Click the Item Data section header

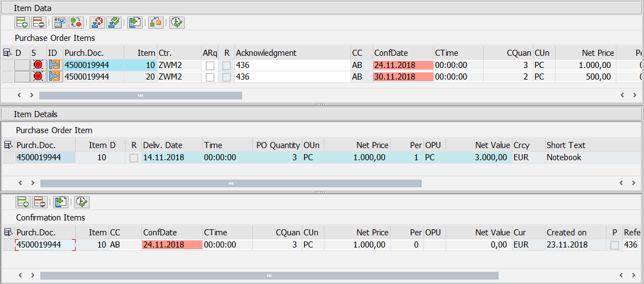click(33, 8)
